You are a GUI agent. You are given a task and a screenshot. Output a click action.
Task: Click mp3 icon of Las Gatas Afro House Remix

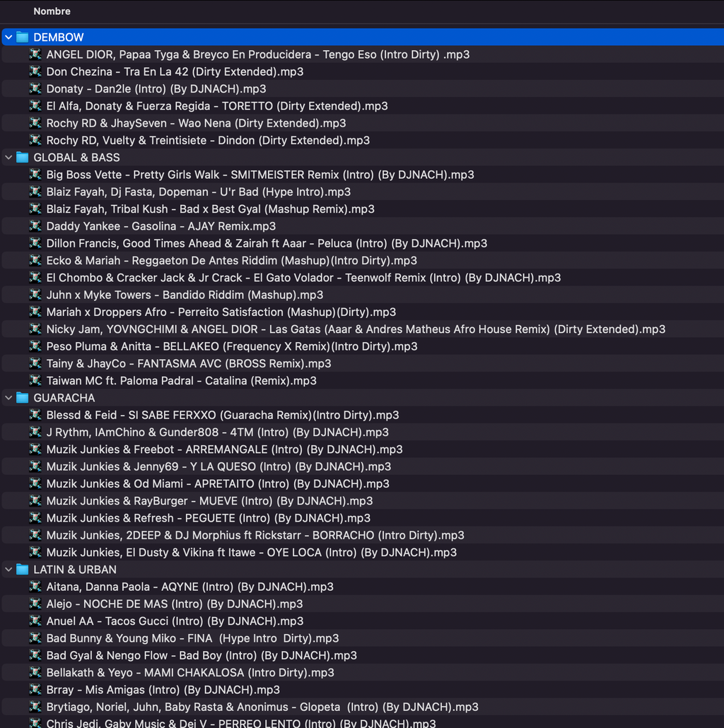(x=35, y=329)
